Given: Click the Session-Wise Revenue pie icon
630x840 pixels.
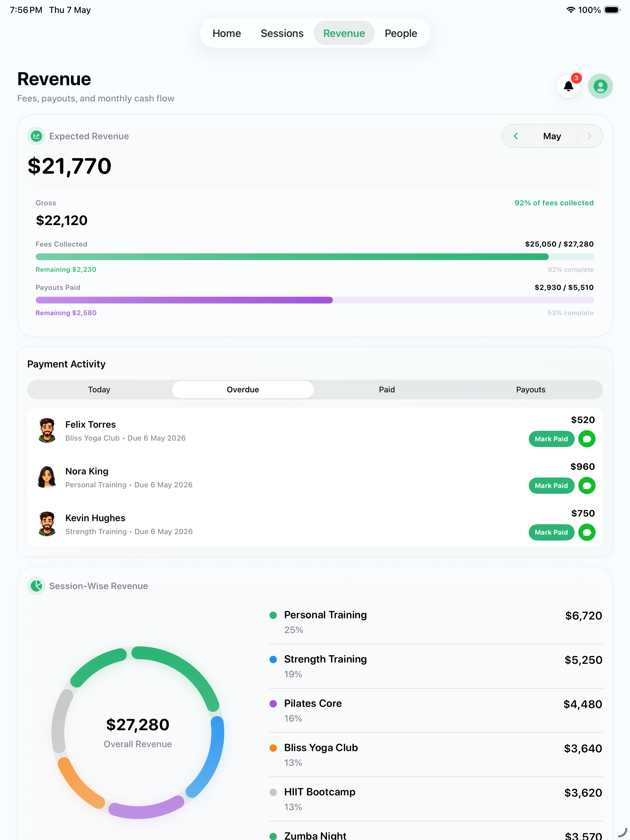Looking at the screenshot, I should coord(37,585).
